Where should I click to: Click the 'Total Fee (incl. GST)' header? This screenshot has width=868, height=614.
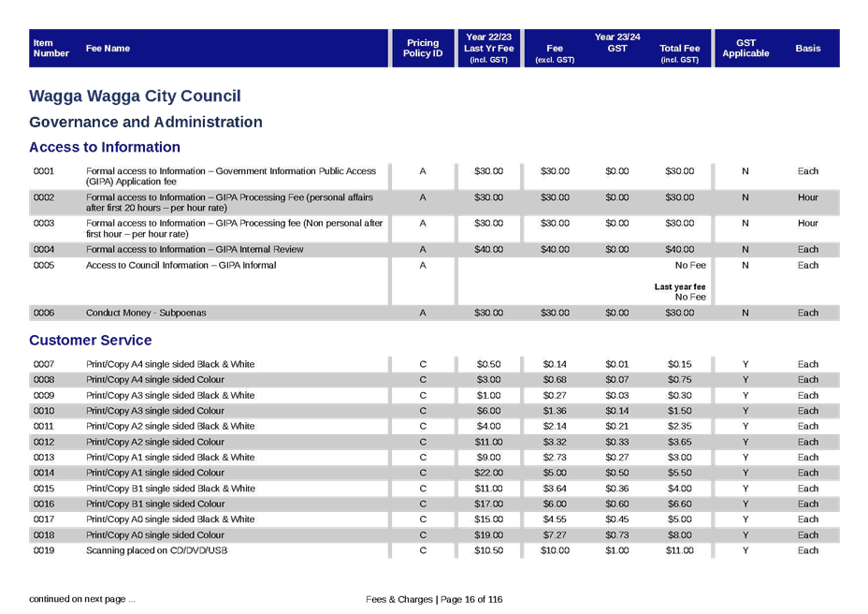[679, 53]
